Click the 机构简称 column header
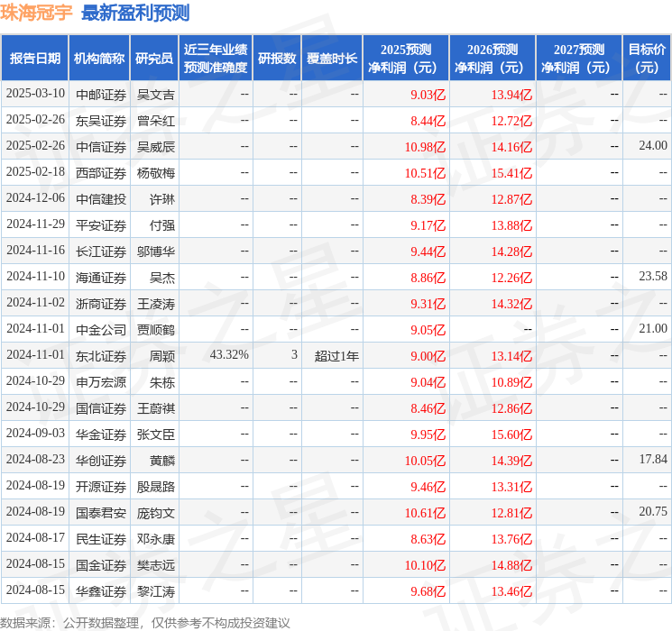 [99, 59]
